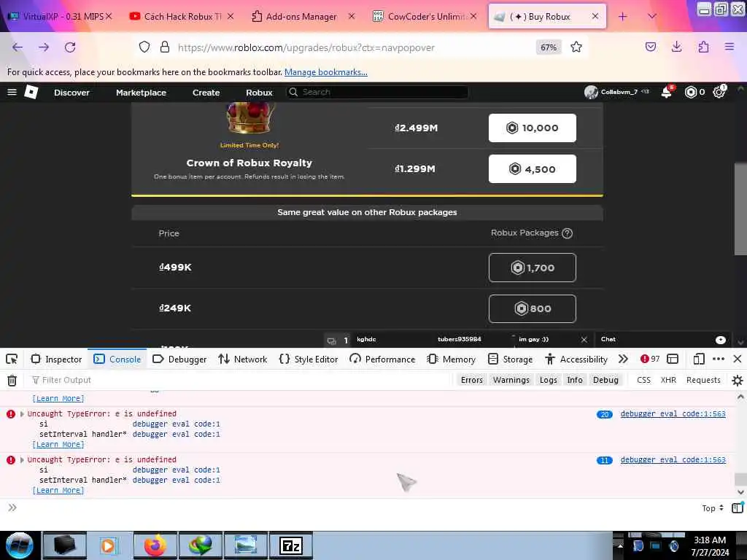The width and height of the screenshot is (747, 560).
Task: Toggle Warnings filter in console
Action: [511, 380]
